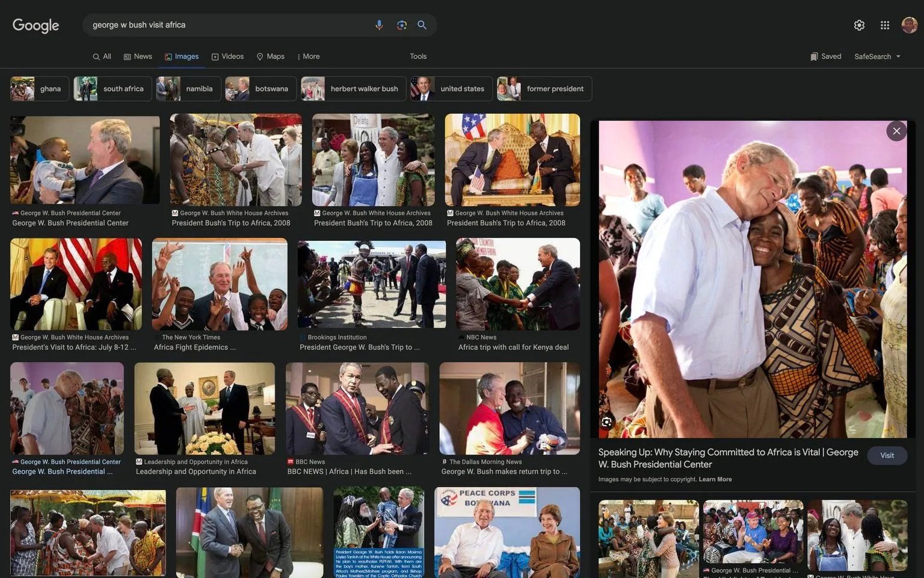Open the Google apps grid launcher
924x578 pixels.
point(884,25)
